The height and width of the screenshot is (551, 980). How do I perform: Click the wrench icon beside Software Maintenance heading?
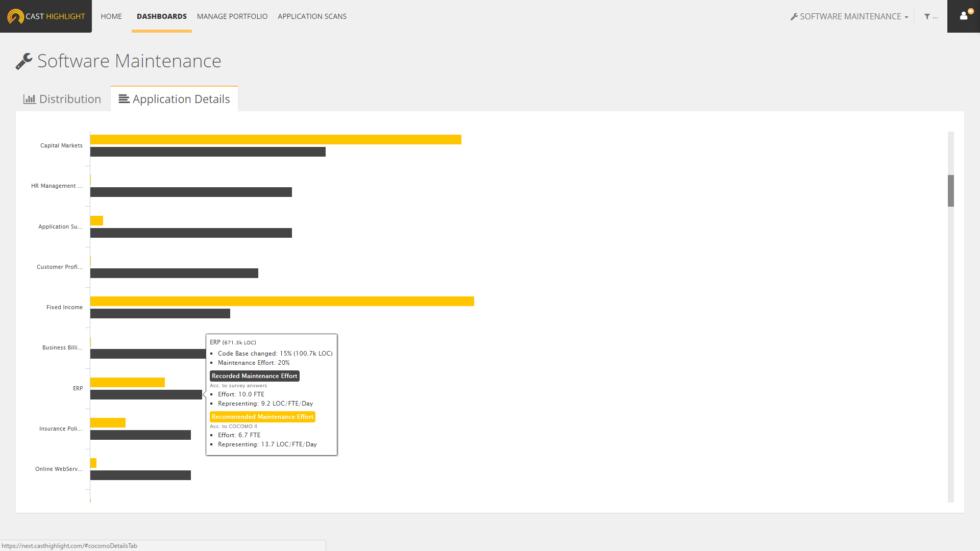click(x=24, y=61)
